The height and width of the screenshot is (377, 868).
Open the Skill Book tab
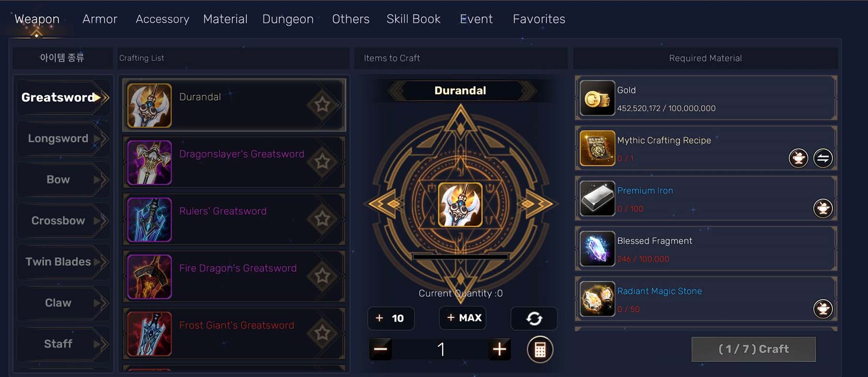click(x=414, y=19)
